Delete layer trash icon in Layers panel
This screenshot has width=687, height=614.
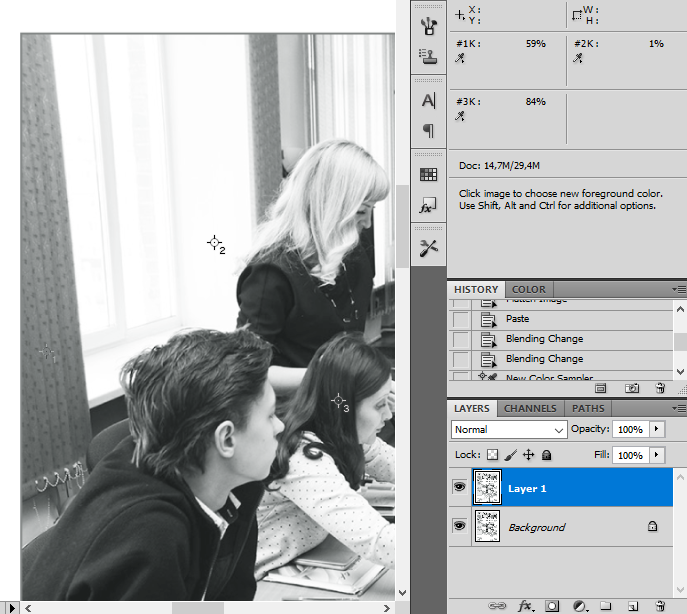pos(660,606)
